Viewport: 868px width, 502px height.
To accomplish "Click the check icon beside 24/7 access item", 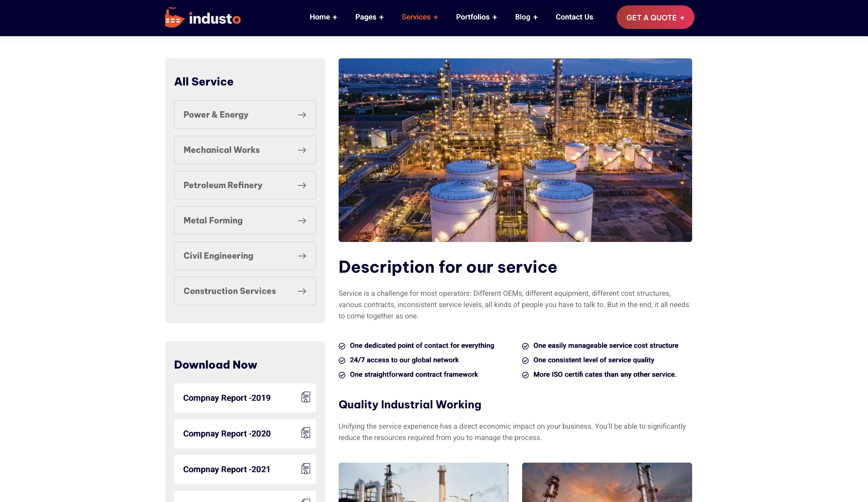I will pyautogui.click(x=342, y=360).
